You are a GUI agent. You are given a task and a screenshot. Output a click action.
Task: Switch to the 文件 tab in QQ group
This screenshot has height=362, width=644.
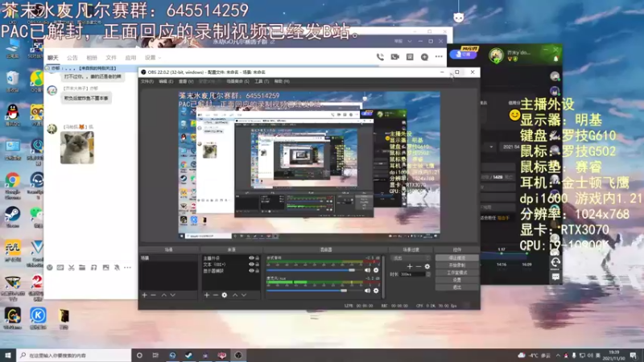[x=111, y=58]
